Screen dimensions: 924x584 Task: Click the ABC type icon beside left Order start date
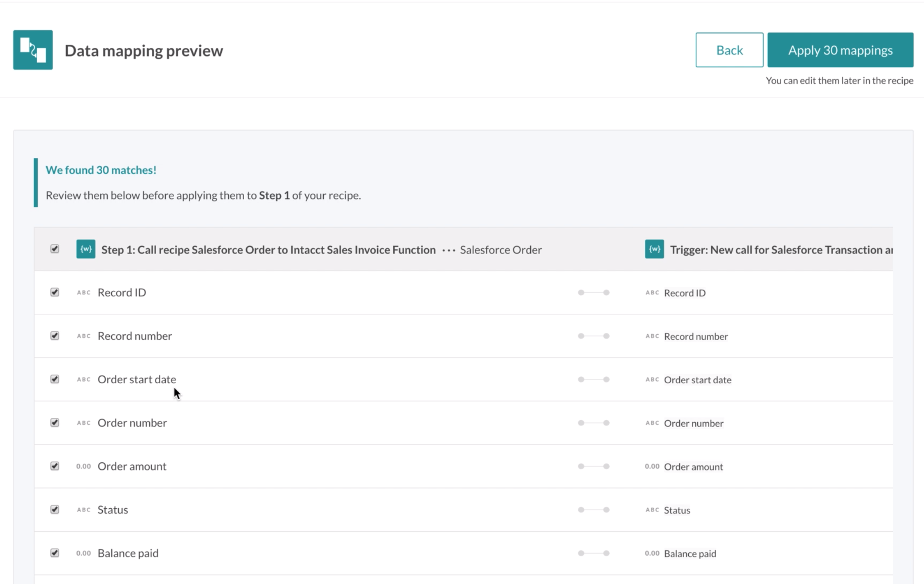click(x=83, y=379)
